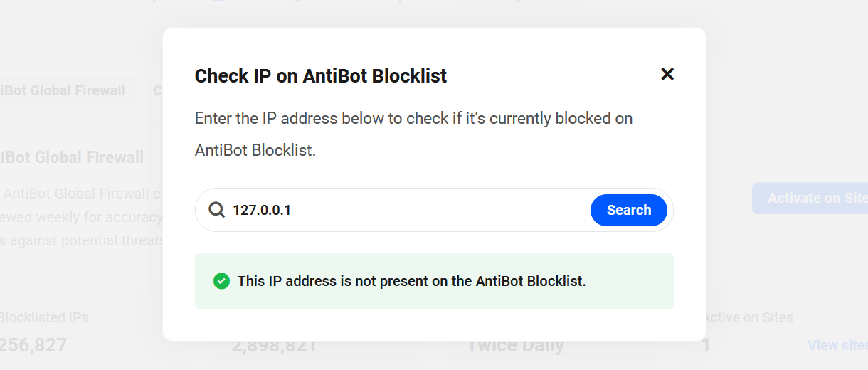This screenshot has height=370, width=868.
Task: Click the Active on Sites label
Action: tap(749, 317)
